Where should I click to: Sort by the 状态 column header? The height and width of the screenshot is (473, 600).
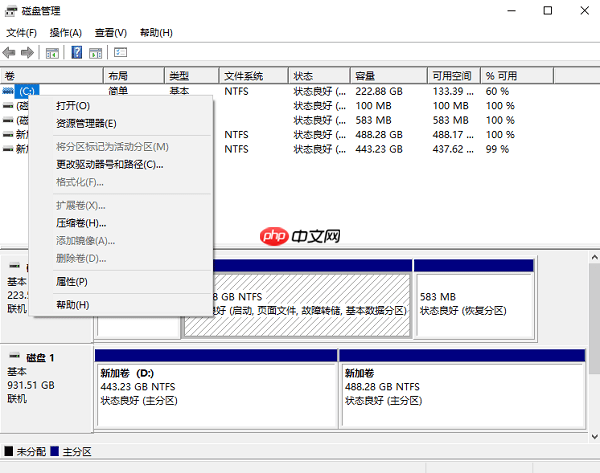click(x=319, y=76)
